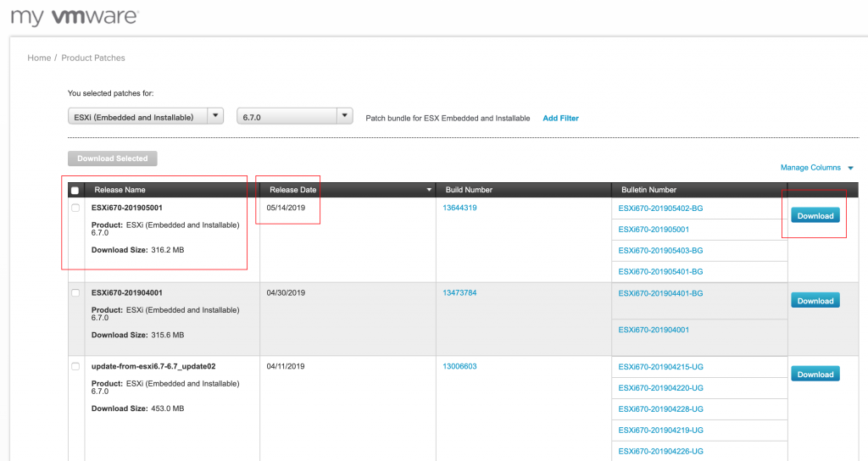This screenshot has height=461, width=868.
Task: Click the Release Date sort arrow
Action: (429, 190)
